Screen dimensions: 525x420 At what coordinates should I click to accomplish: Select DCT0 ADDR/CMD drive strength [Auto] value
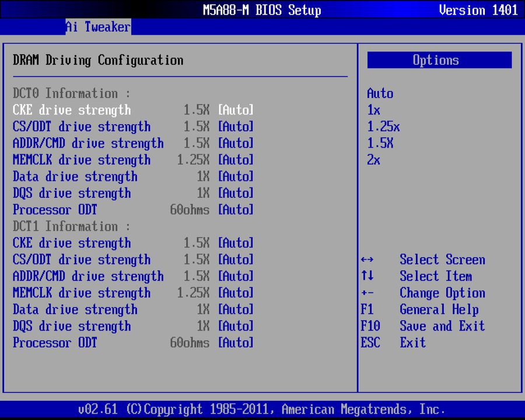[x=236, y=143]
